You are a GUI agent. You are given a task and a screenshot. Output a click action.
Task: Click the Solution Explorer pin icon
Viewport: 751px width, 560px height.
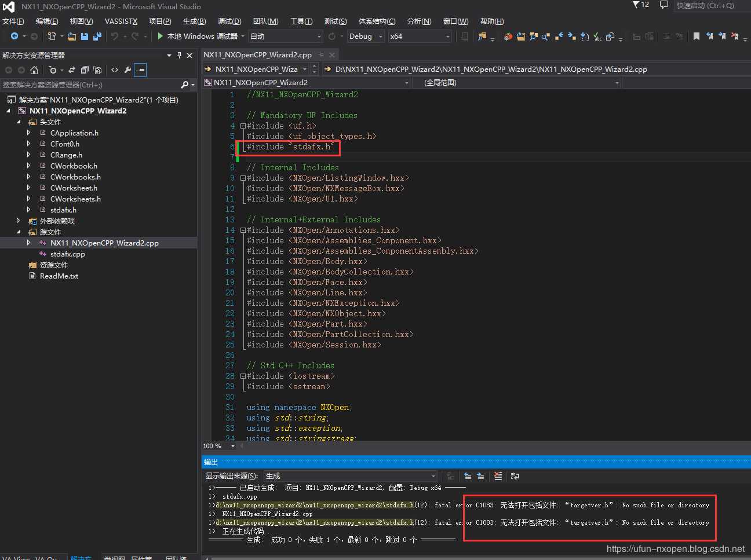click(x=179, y=55)
